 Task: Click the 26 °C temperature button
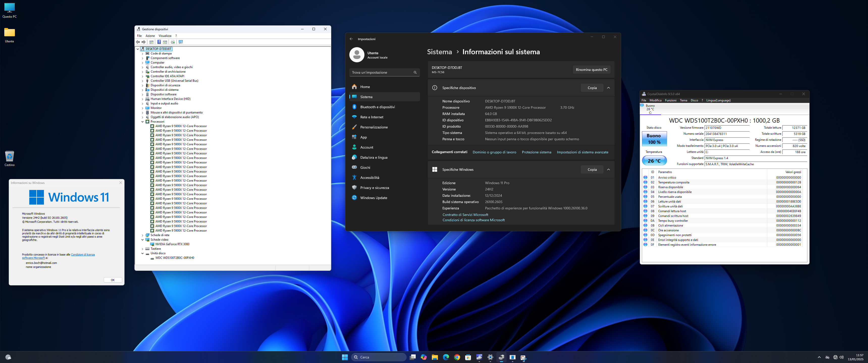coord(654,161)
